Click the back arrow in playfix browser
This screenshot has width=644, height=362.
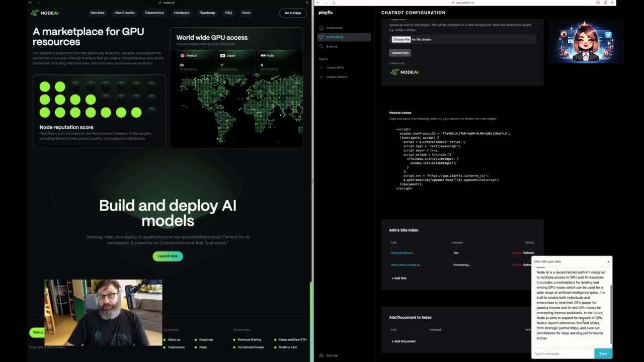tap(318, 3)
